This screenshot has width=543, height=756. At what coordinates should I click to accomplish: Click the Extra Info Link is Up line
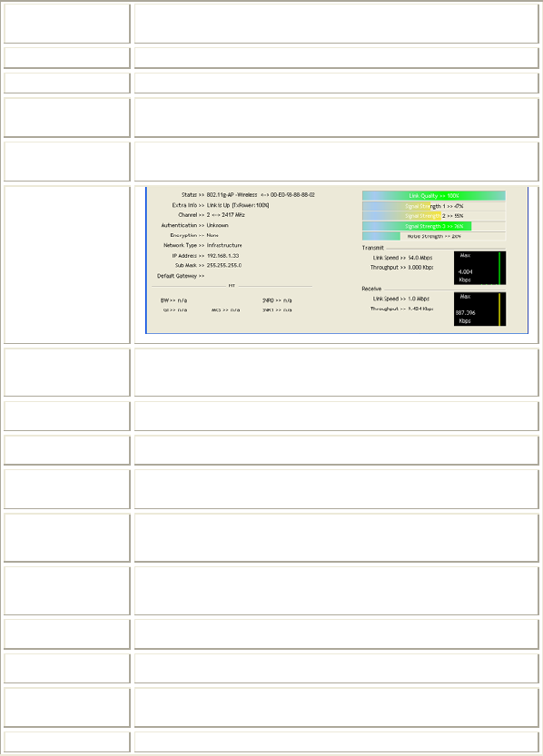[221, 205]
